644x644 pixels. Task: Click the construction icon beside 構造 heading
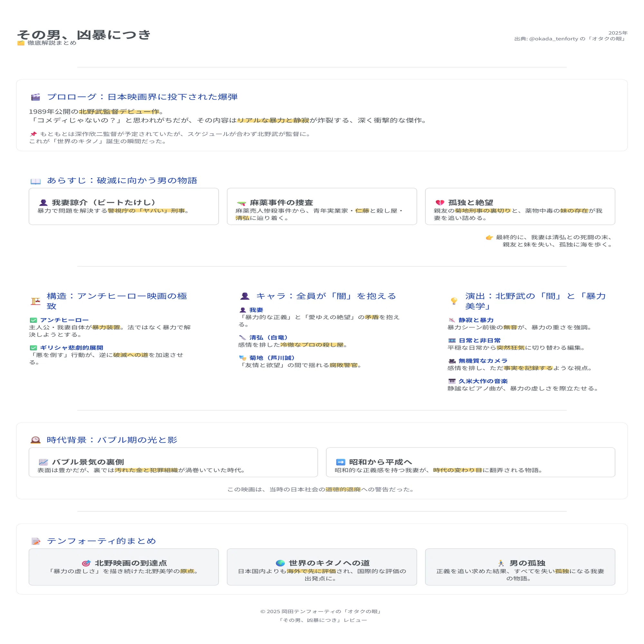coord(36,301)
